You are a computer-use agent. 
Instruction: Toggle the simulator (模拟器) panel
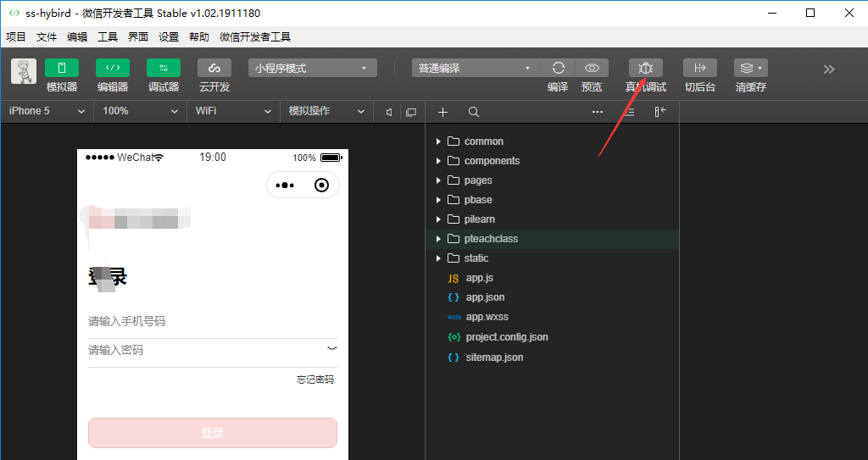[62, 69]
